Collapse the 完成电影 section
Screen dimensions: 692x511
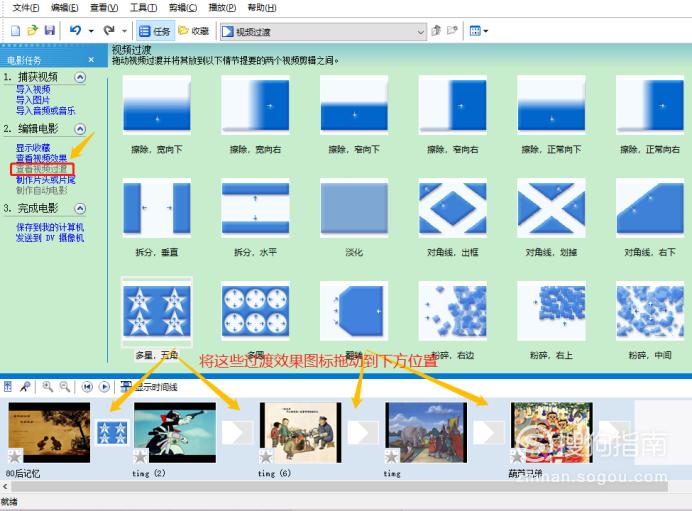[x=80, y=208]
